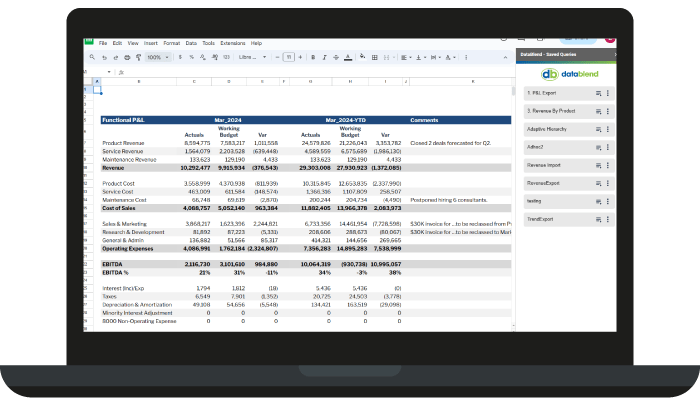The image size is (700, 400).
Task: Select the 'Adhoc2' saved query
Action: (569, 147)
